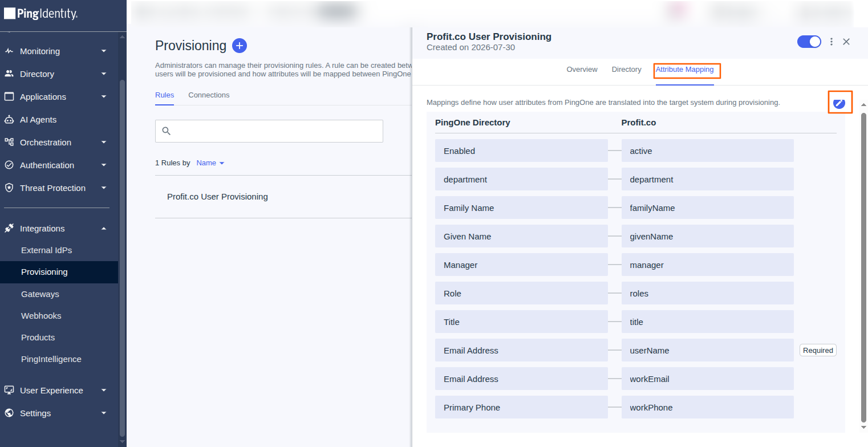Expand the Orchestration menu chevron
This screenshot has width=868, height=447.
104,143
